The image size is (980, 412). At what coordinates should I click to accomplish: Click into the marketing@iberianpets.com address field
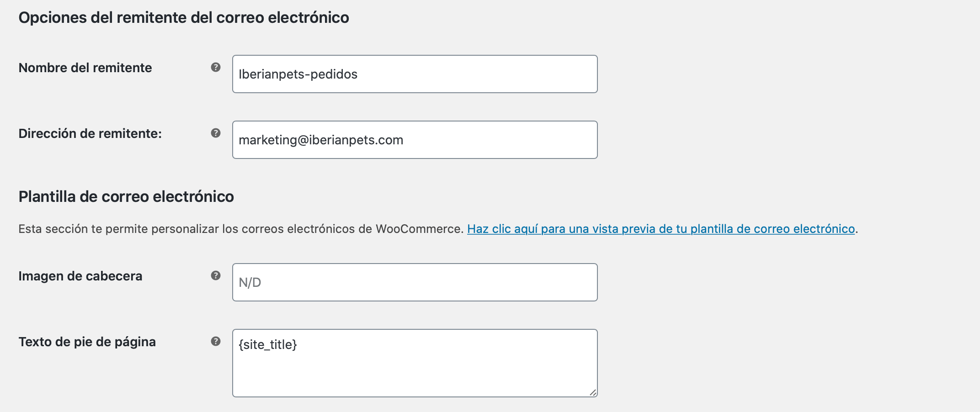pyautogui.click(x=415, y=140)
